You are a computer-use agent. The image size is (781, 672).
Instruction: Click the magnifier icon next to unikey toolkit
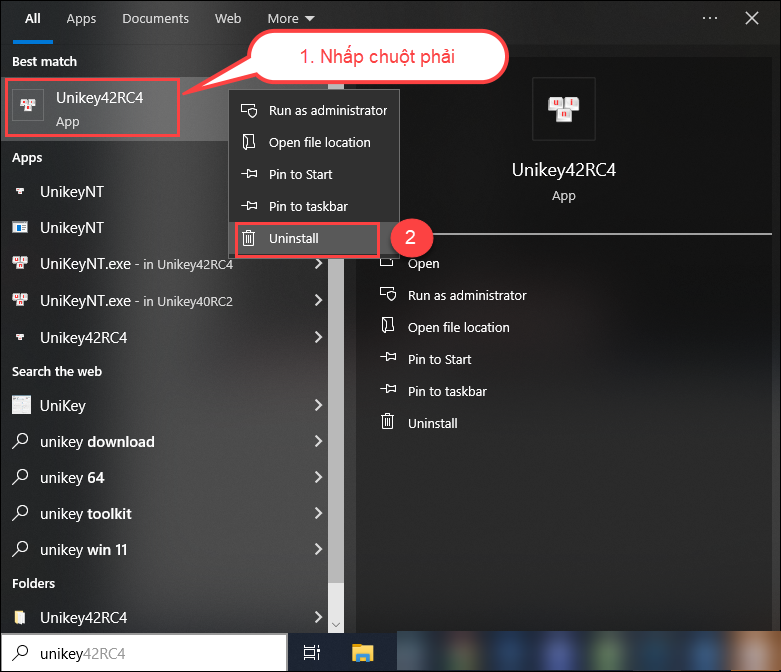point(20,513)
